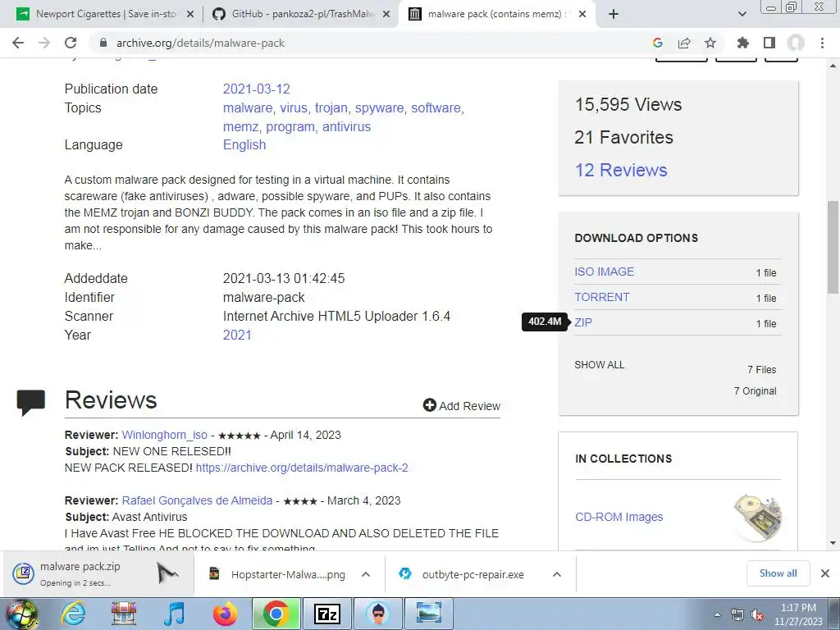Toggle the browser side panel icon
Viewport: 840px width, 630px height.
769,43
